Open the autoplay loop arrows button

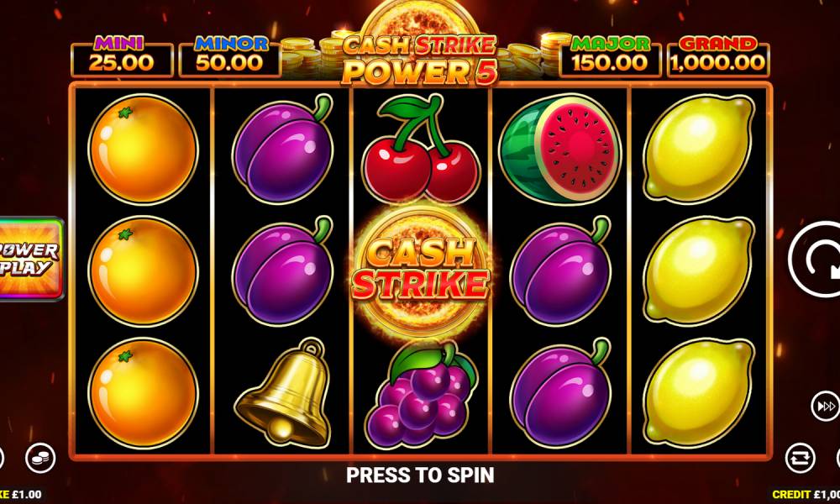(x=801, y=459)
